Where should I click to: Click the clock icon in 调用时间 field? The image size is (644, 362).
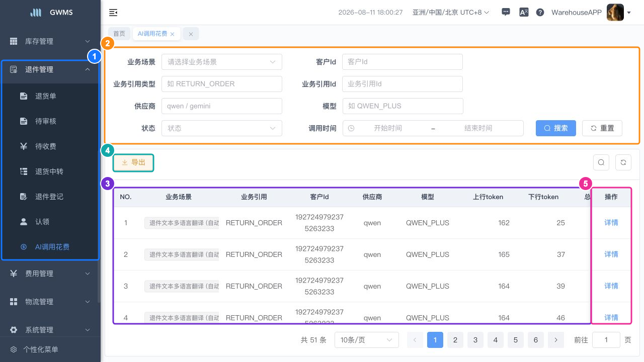point(351,128)
